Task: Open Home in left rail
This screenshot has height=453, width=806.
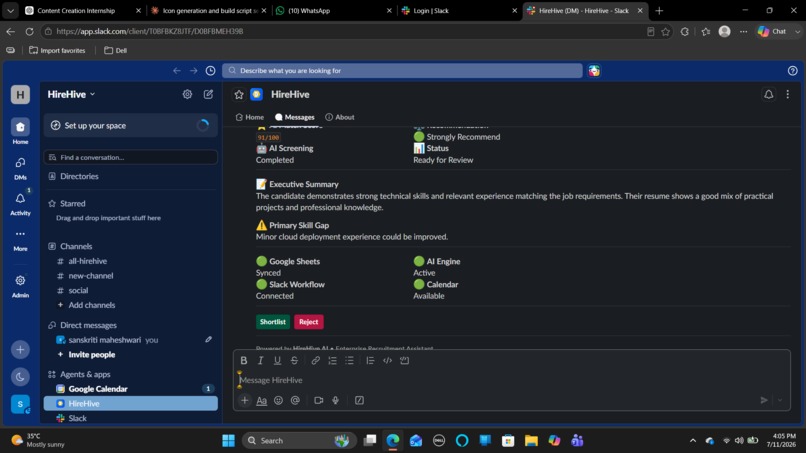Action: coord(20,131)
